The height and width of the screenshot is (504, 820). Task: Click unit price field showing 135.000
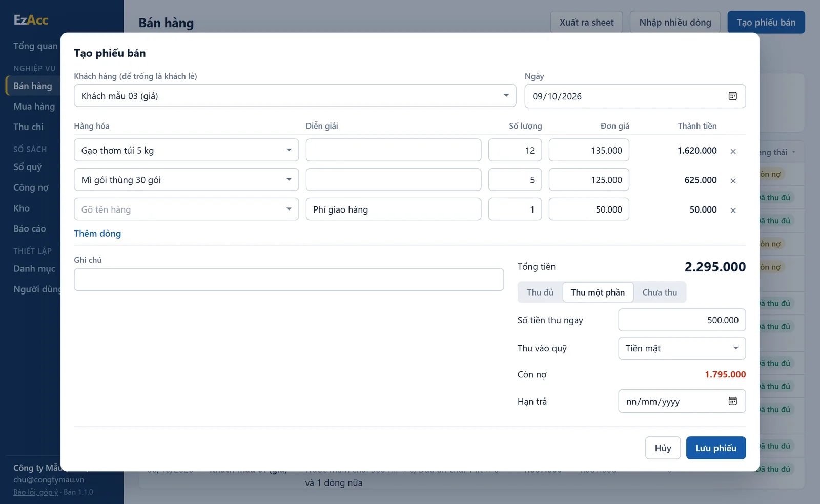click(x=589, y=150)
